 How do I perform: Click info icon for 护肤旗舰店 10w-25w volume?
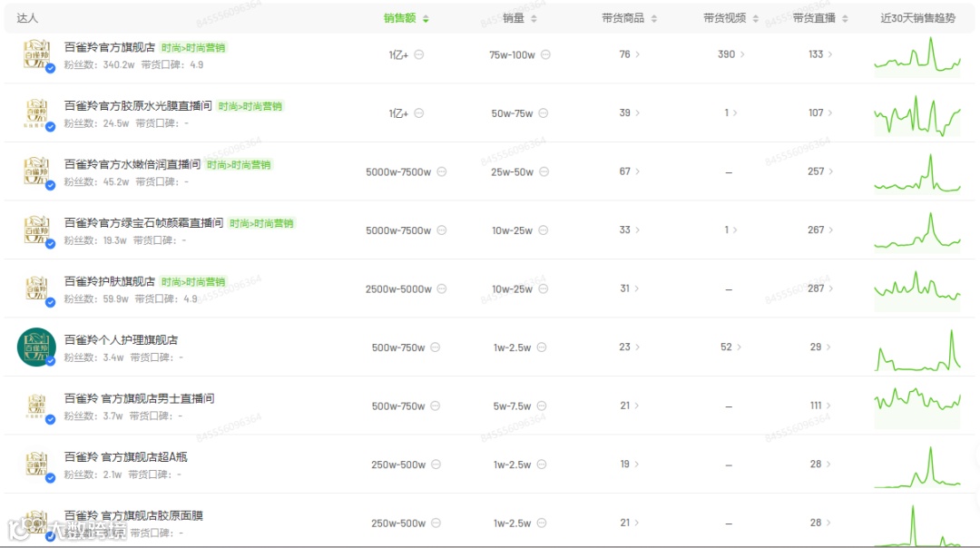click(544, 289)
